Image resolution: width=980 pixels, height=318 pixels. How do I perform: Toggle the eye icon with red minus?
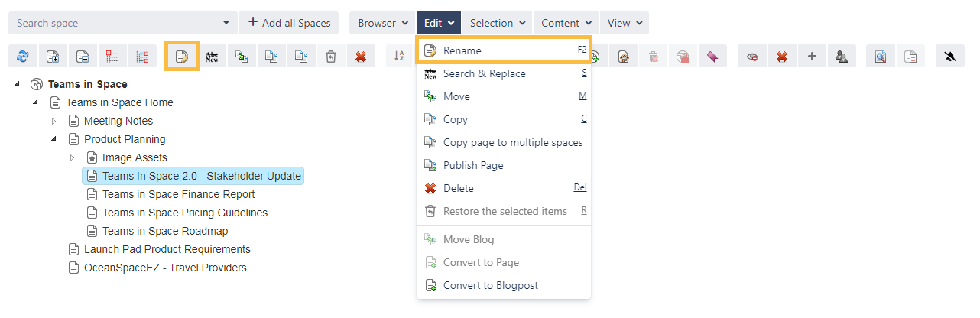pos(752,57)
